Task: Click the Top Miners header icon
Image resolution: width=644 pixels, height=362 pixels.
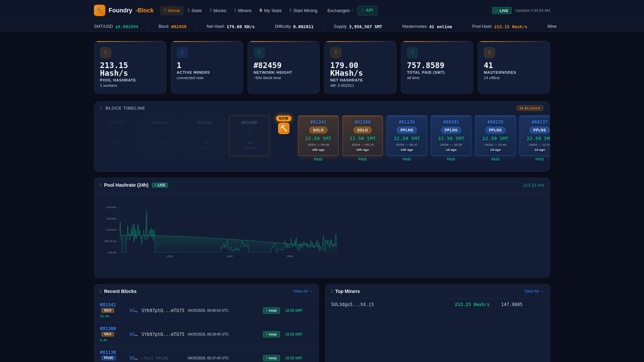Action: click(x=332, y=291)
